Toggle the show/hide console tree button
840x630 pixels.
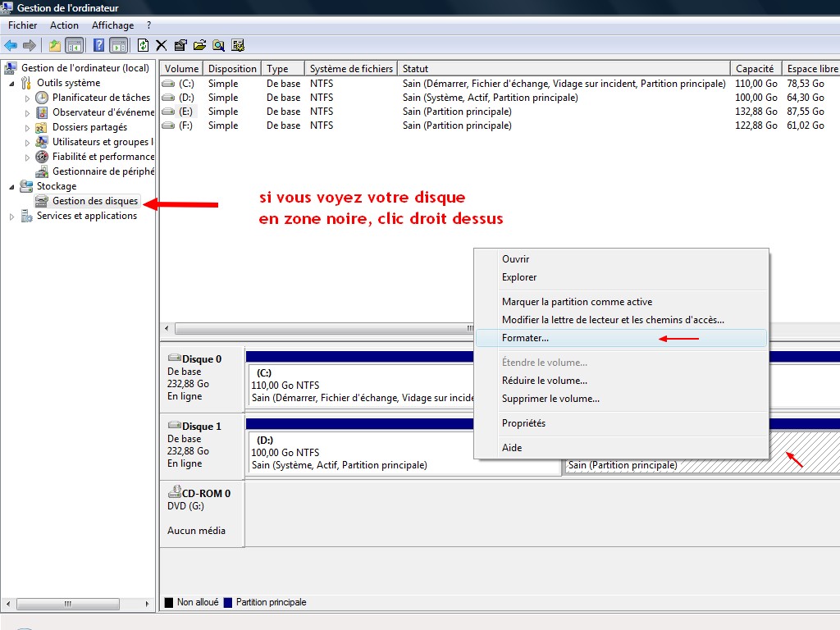point(75,45)
